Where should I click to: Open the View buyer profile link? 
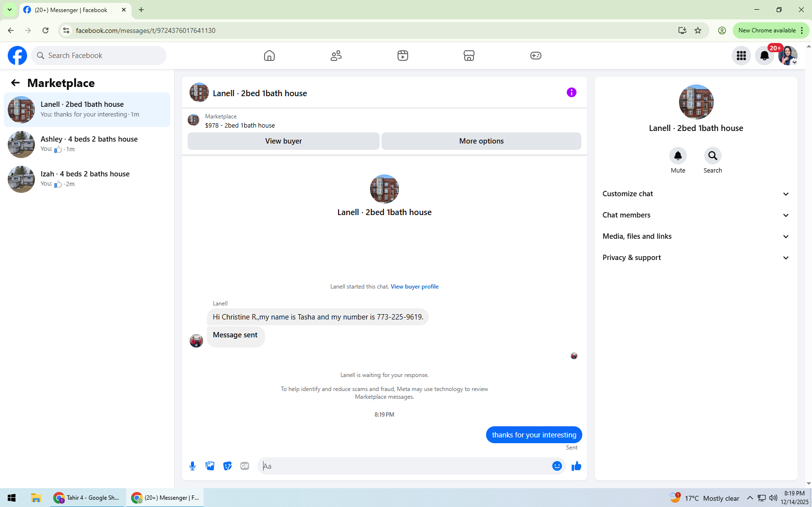(x=414, y=287)
